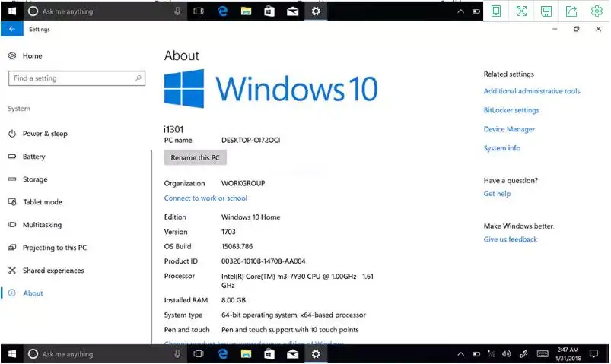
Task: Click the Rename this PC button
Action: click(196, 157)
